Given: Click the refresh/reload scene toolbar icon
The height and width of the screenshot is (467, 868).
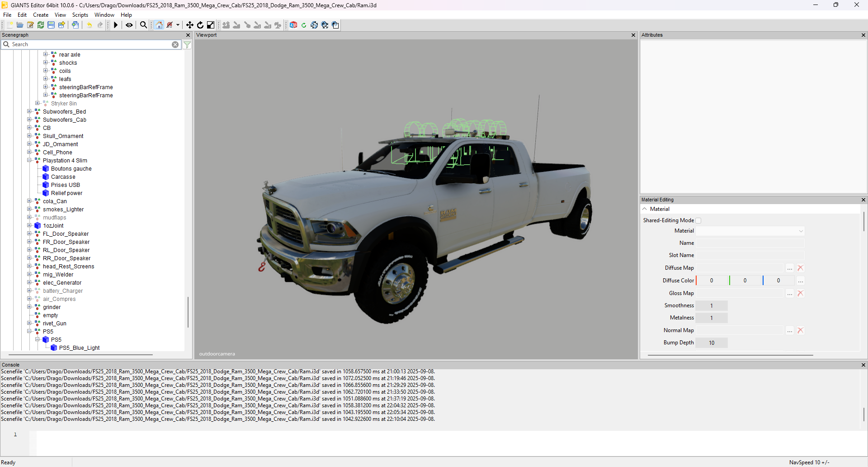Looking at the screenshot, I should click(x=41, y=25).
